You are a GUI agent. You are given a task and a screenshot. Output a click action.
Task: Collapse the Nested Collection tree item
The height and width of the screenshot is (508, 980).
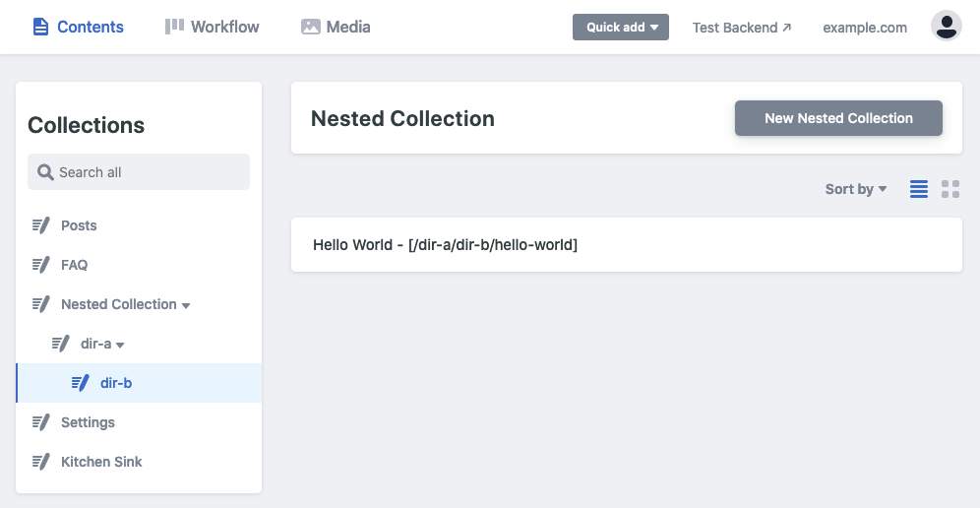[186, 305]
